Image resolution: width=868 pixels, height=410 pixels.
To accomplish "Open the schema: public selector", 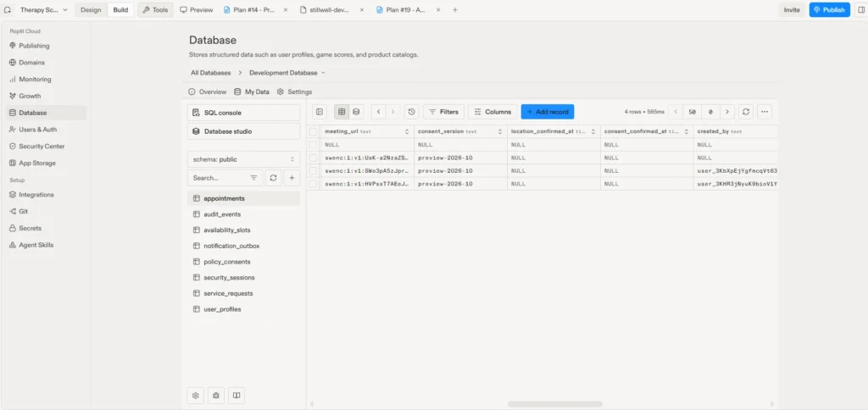I will tap(243, 159).
